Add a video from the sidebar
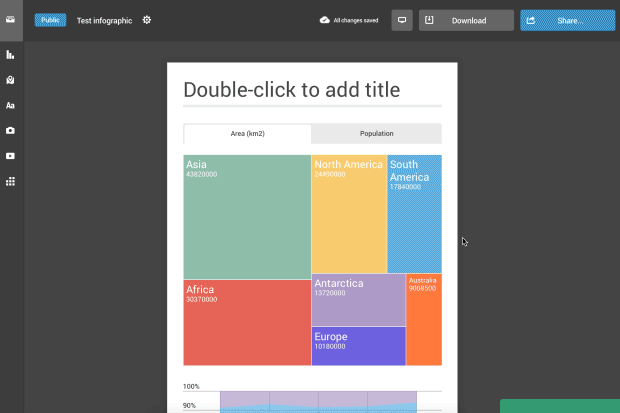This screenshot has height=413, width=620. 10,156
